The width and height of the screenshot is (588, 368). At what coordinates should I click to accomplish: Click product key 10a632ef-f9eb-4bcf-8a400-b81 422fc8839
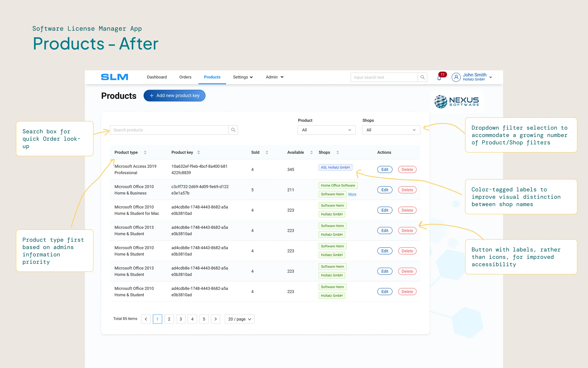(199, 170)
